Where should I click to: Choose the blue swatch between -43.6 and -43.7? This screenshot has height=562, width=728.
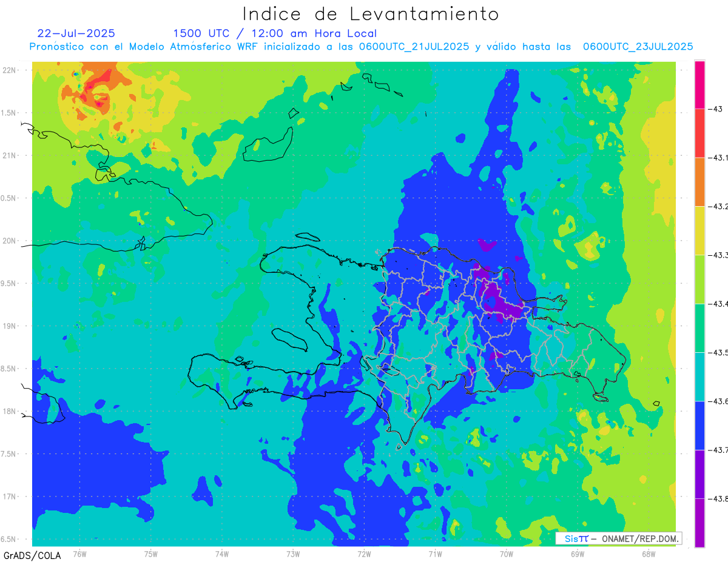(x=699, y=425)
